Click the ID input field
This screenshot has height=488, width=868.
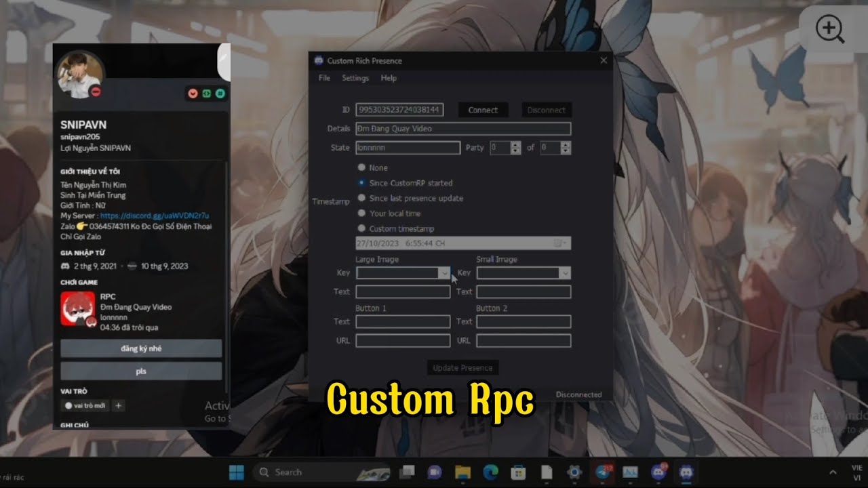[399, 109]
